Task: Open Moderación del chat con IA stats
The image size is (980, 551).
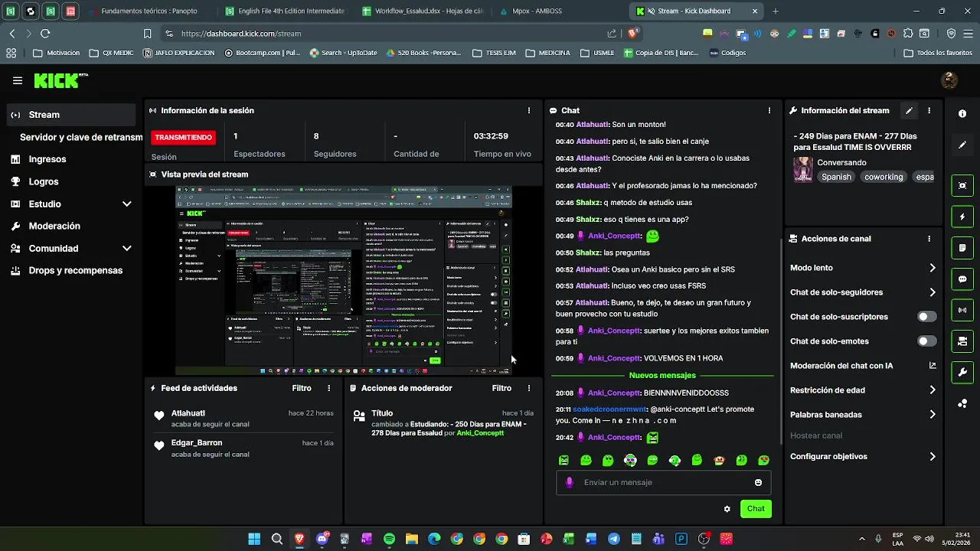Action: click(863, 366)
